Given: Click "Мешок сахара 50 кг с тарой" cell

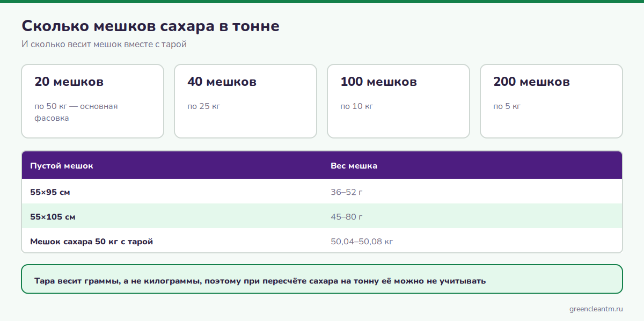Looking at the screenshot, I should coord(92,242).
